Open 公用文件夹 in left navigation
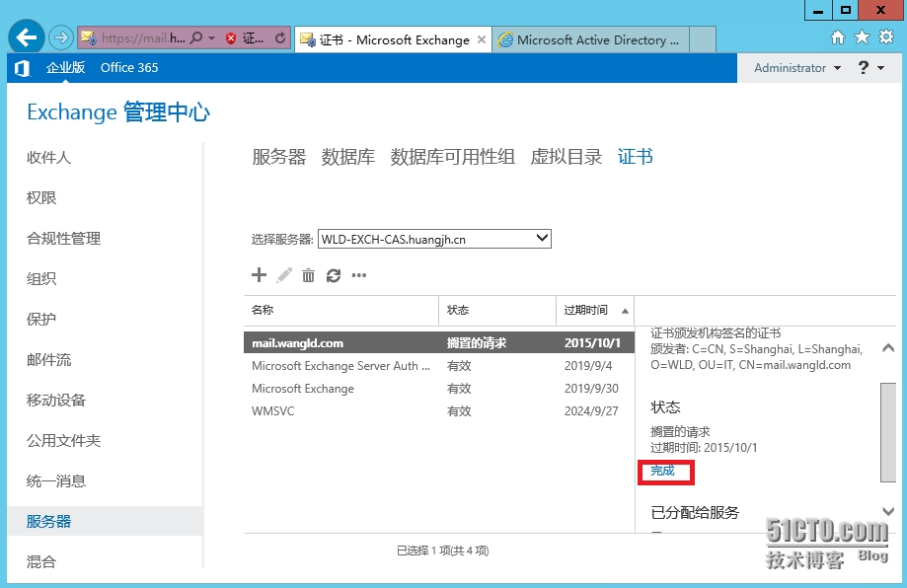907x588 pixels. pyautogui.click(x=63, y=441)
